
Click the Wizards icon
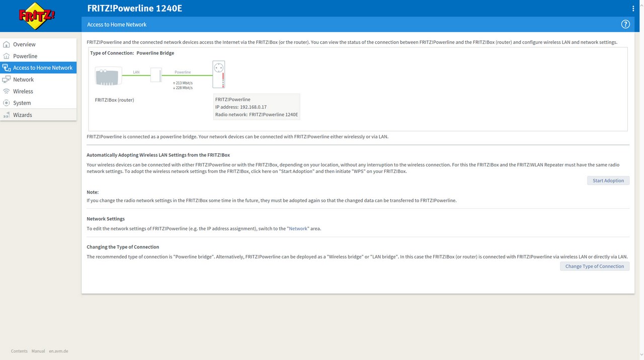[x=7, y=115]
